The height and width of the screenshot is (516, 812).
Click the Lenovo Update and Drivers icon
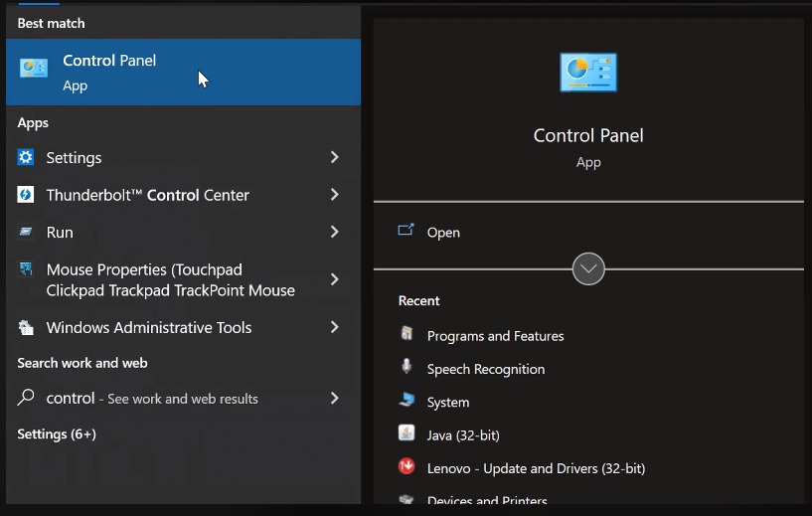[406, 466]
